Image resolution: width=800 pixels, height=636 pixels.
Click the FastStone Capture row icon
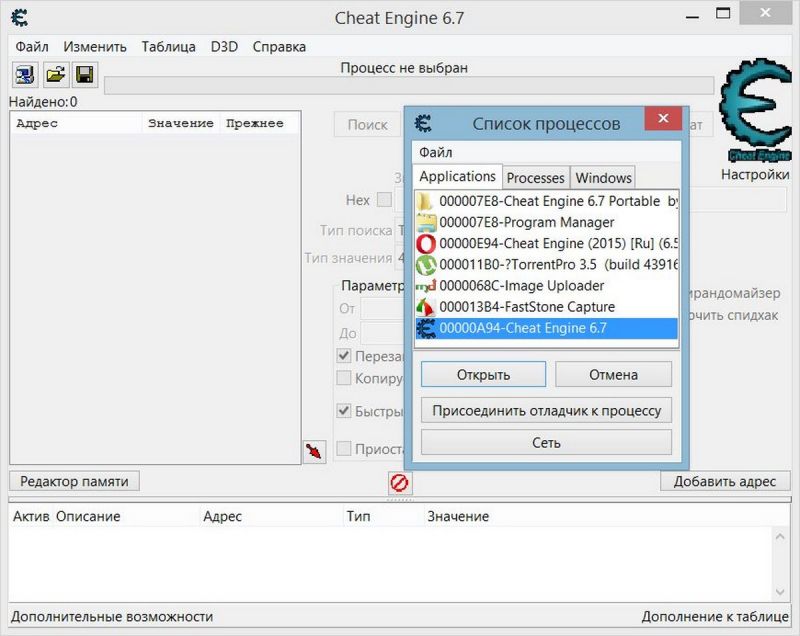coord(425,307)
